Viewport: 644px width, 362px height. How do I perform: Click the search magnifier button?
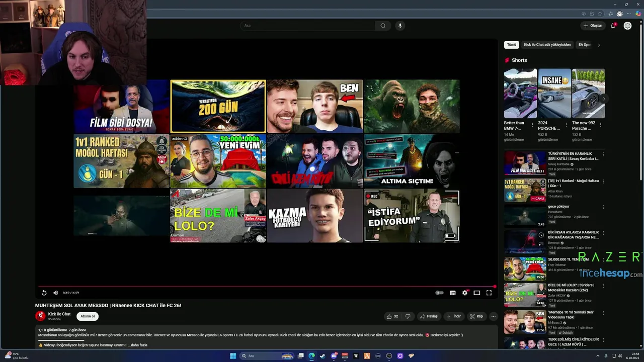tap(383, 26)
